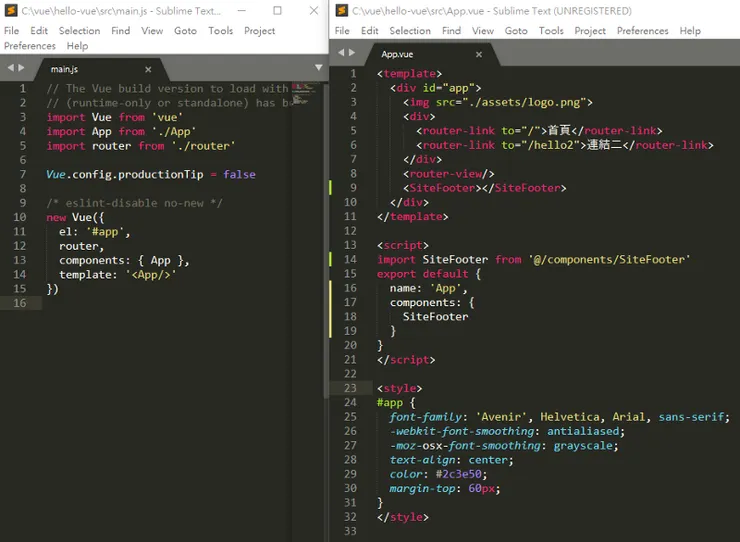Select the App.vue tab
740x542 pixels.
(398, 54)
